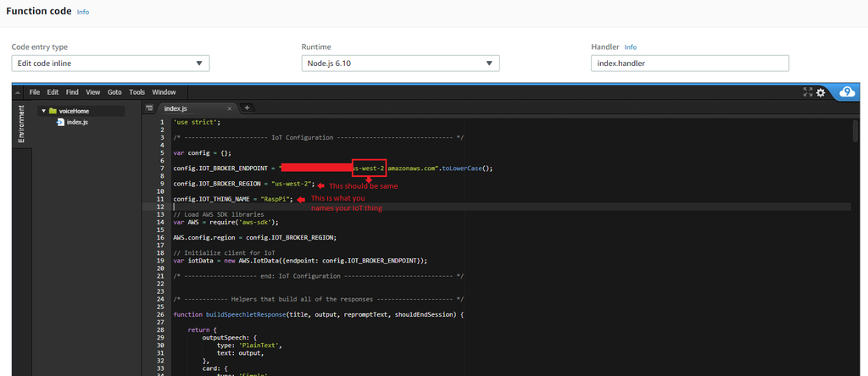This screenshot has width=868, height=376.
Task: Close the index.js tab
Action: (x=230, y=108)
